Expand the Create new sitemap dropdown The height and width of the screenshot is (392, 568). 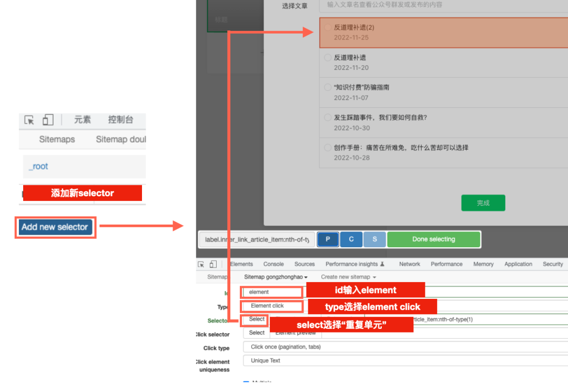coord(349,277)
